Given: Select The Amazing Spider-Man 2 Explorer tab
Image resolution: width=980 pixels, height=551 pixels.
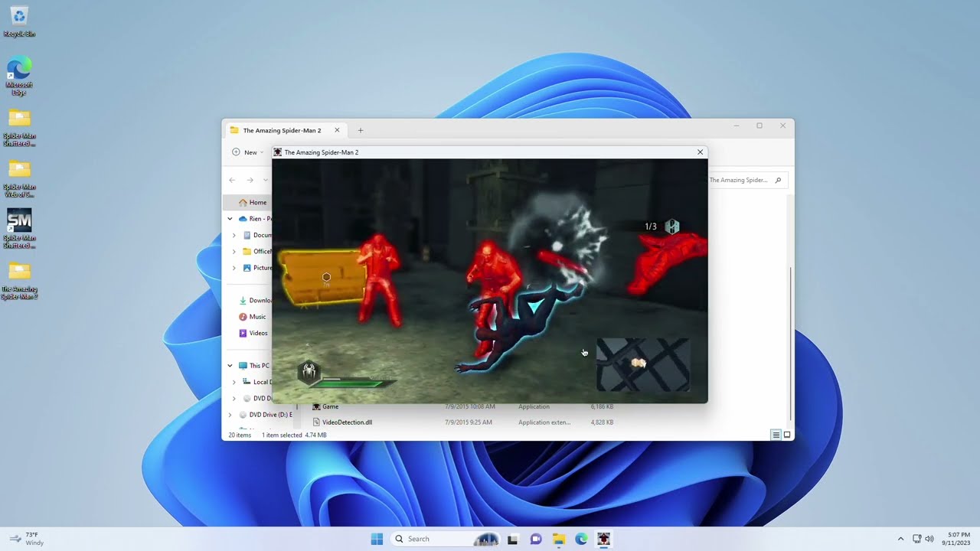Looking at the screenshot, I should point(282,130).
